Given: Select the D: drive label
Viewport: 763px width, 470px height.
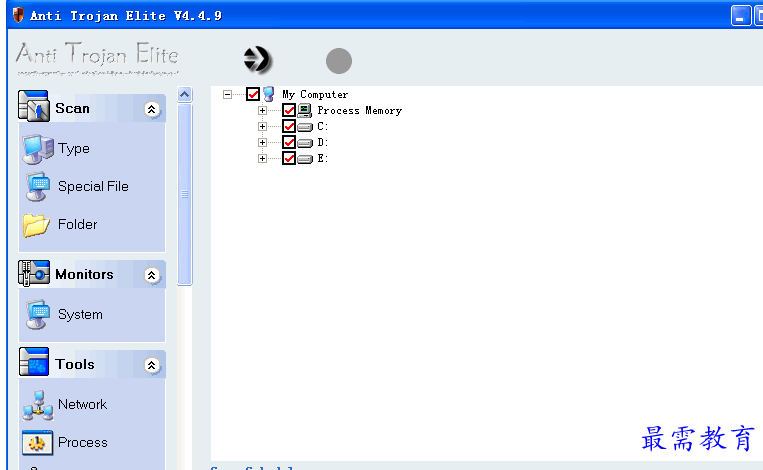Looking at the screenshot, I should [x=323, y=143].
